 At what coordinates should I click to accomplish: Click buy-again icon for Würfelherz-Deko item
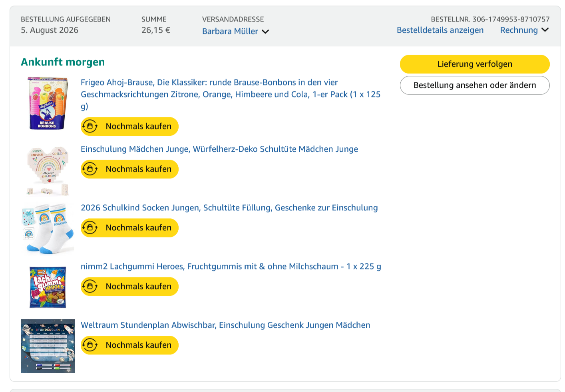[x=90, y=169]
